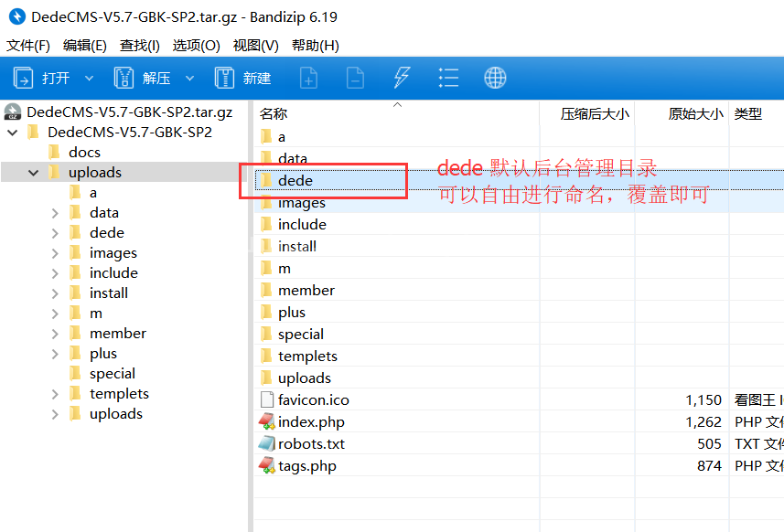Open the 选项(O) menu

tap(196, 46)
